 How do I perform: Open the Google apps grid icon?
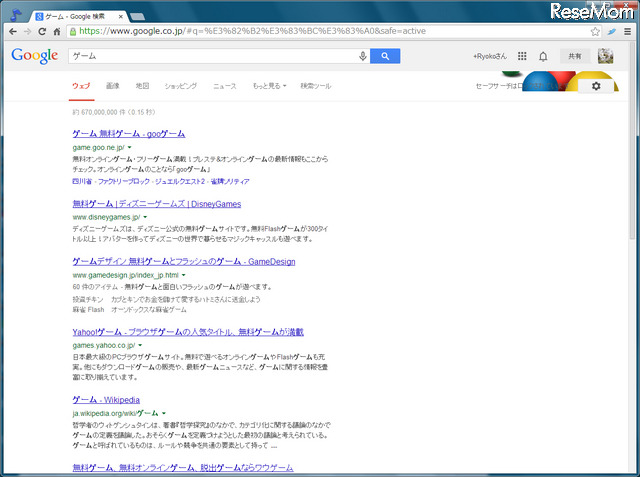pyautogui.click(x=522, y=56)
